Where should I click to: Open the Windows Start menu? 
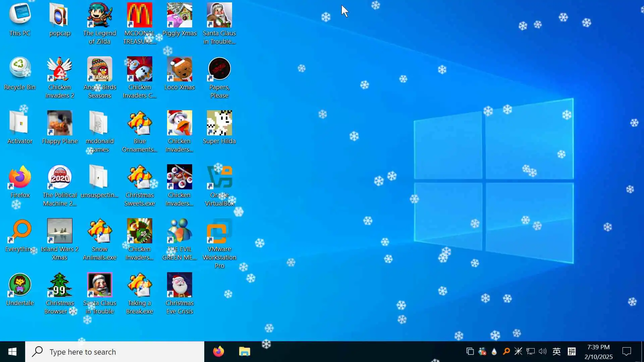coord(12,352)
